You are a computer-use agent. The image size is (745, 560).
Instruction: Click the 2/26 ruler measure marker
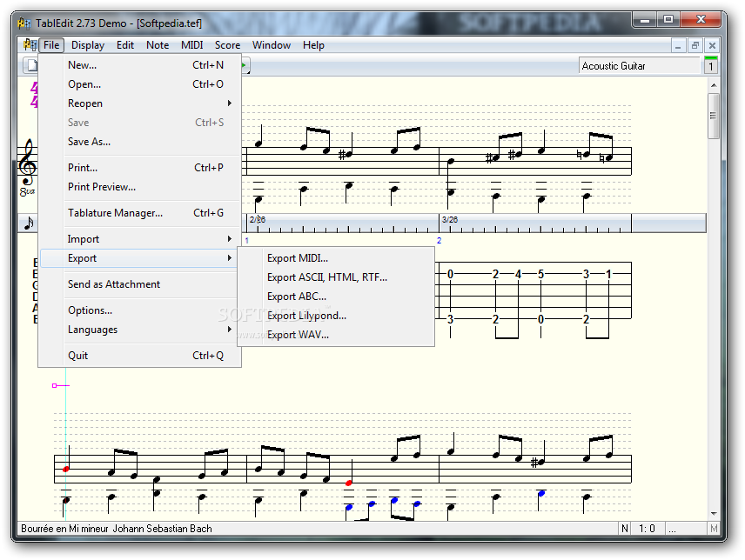click(x=258, y=219)
